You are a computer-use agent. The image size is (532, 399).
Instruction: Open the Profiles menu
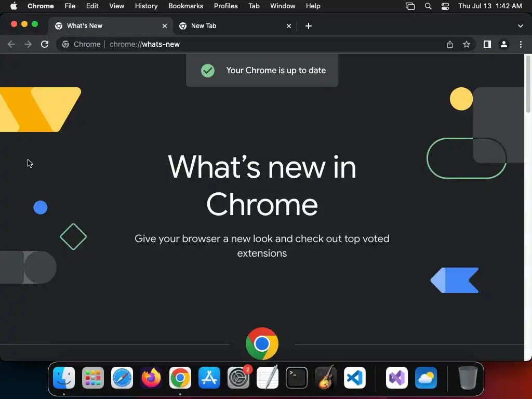click(225, 6)
